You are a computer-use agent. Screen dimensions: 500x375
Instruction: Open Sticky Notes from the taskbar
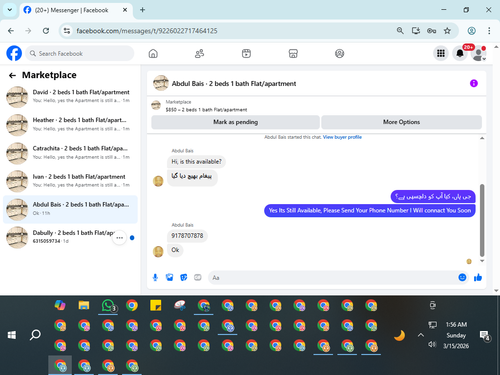point(156,305)
